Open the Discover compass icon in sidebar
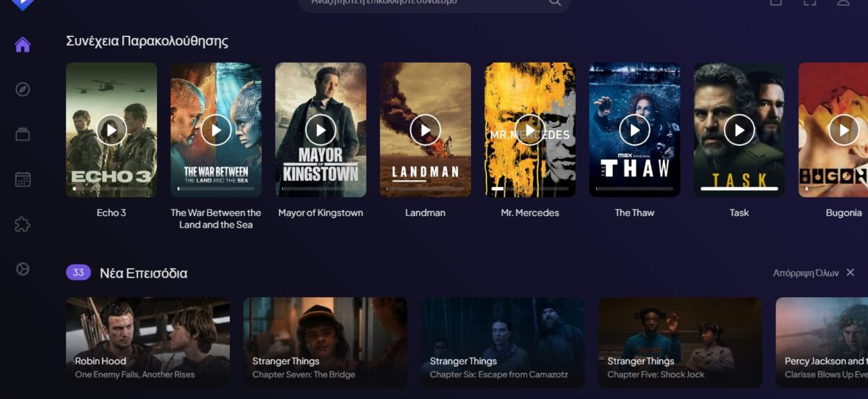This screenshot has height=399, width=868. [x=22, y=90]
